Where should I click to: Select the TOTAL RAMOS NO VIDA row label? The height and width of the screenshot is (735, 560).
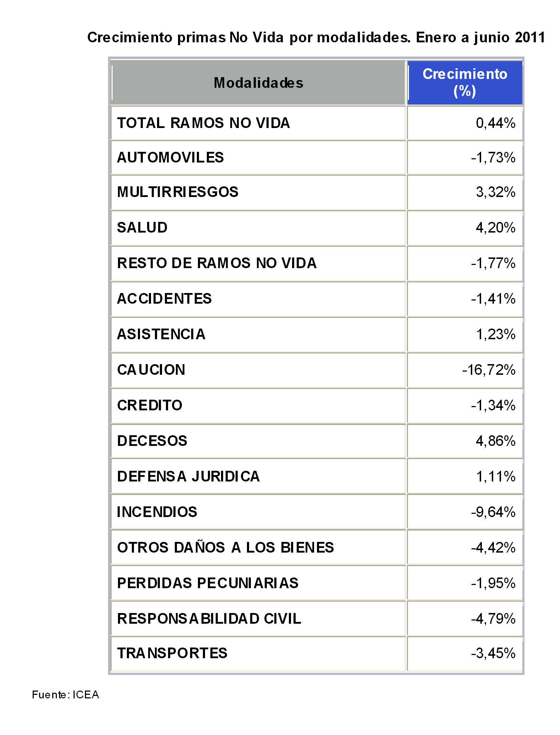coord(203,123)
